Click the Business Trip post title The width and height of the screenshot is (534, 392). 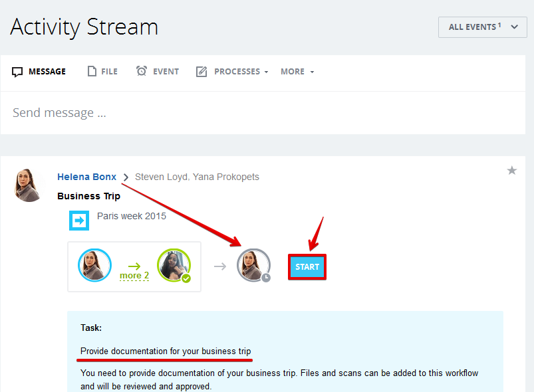88,197
